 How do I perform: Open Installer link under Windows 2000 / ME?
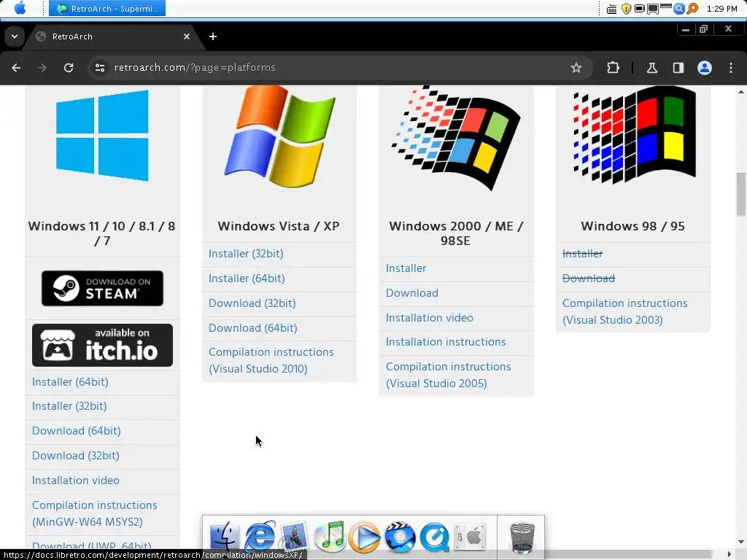[406, 268]
